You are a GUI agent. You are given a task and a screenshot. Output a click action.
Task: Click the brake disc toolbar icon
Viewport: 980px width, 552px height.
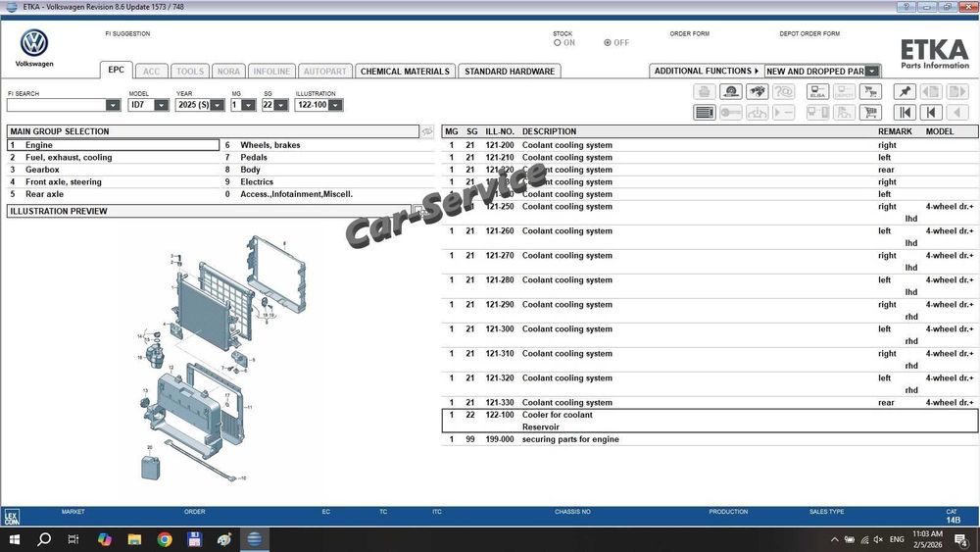tap(731, 92)
